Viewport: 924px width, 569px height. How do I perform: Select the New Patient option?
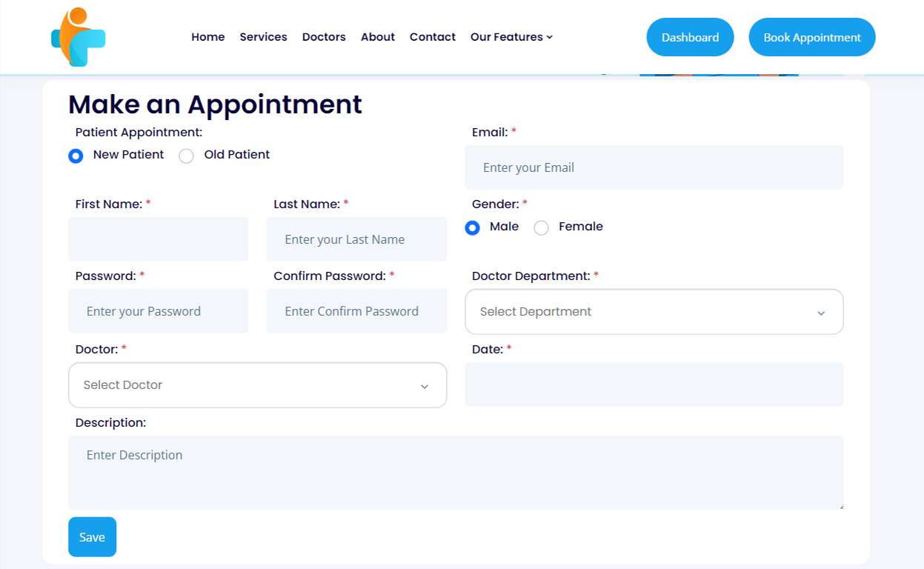76,156
